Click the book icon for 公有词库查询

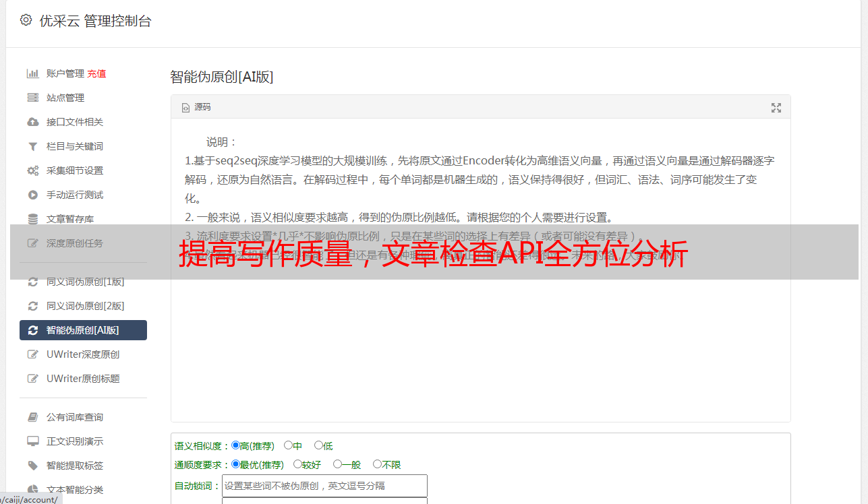click(32, 417)
